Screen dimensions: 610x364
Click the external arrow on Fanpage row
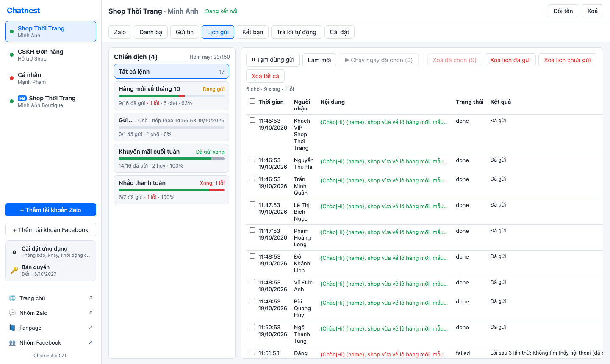[91, 328]
